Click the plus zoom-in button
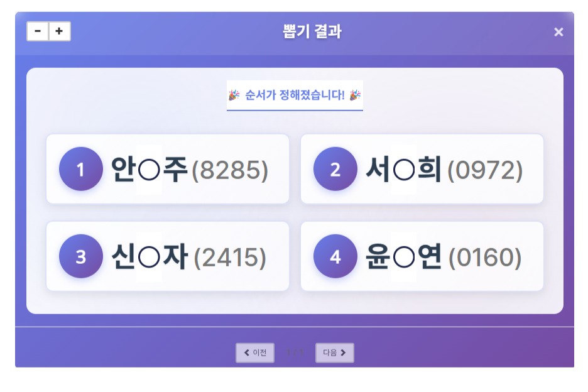This screenshot has height=392, width=588. click(x=60, y=31)
